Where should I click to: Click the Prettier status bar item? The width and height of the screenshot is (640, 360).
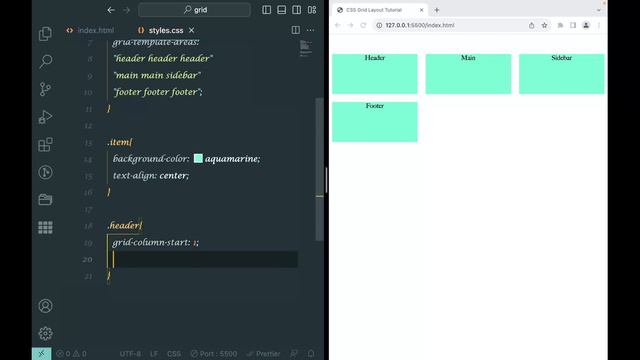[x=264, y=353]
